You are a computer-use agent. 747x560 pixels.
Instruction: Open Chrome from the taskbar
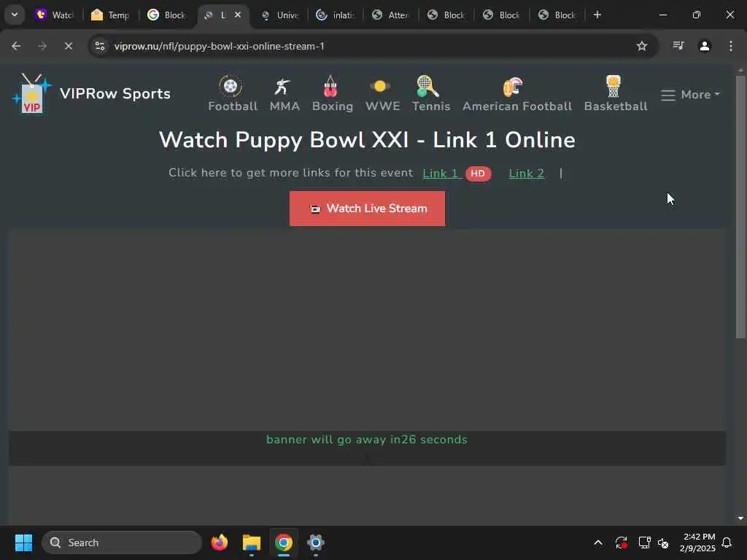click(x=284, y=542)
